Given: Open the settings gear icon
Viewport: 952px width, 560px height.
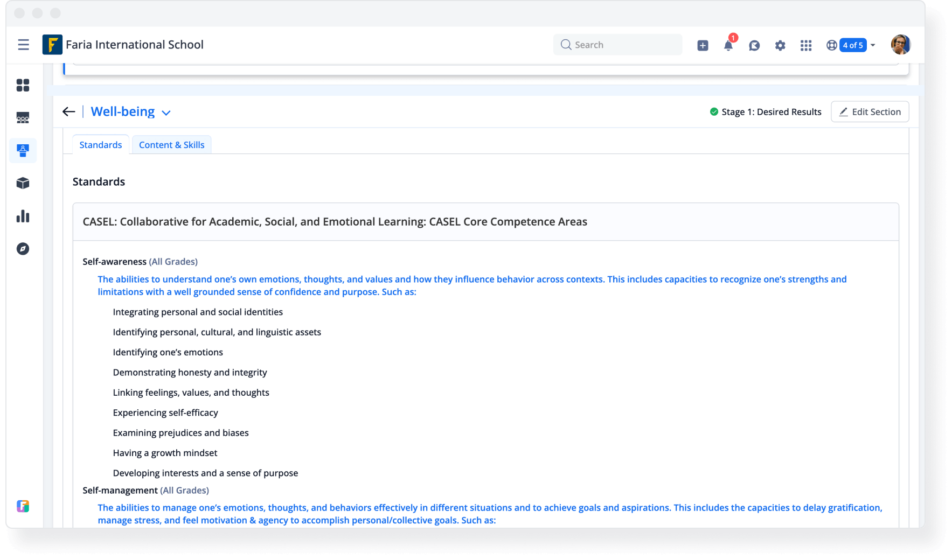Looking at the screenshot, I should click(780, 45).
